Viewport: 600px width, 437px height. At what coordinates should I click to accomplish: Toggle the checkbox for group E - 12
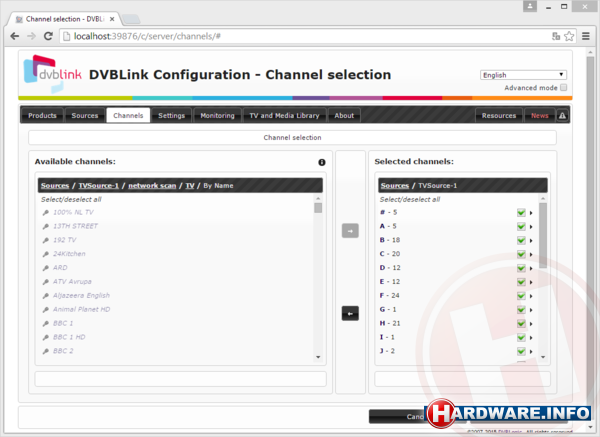521,282
